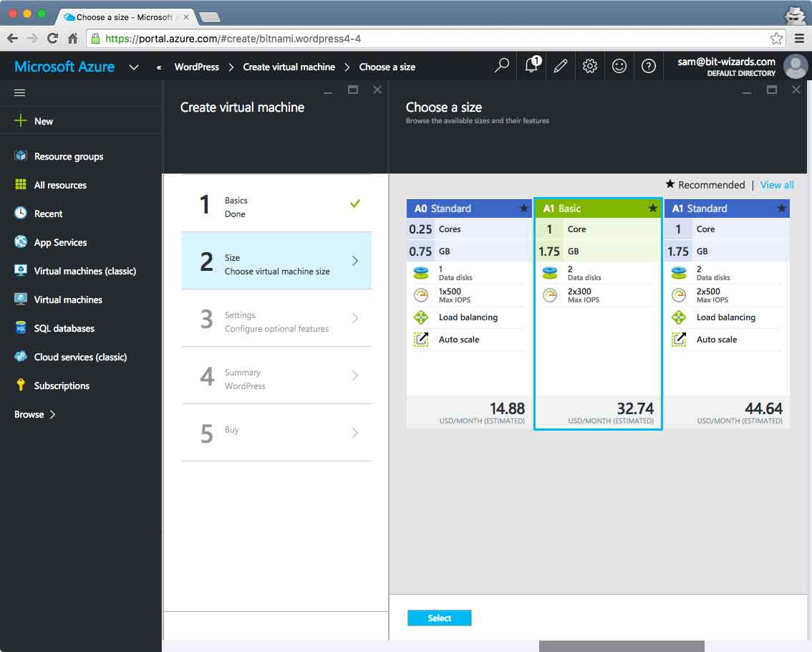Select the A1 Standard size card header

click(x=727, y=208)
